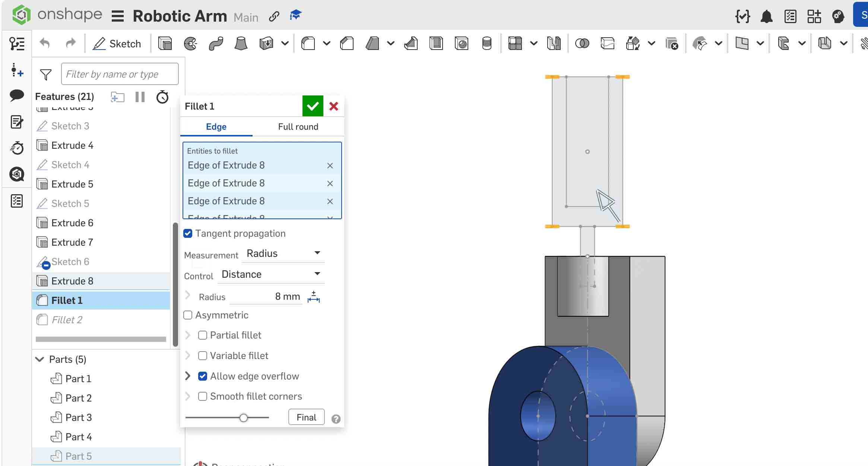868x466 pixels.
Task: Select the Revolve tool
Action: tap(191, 44)
